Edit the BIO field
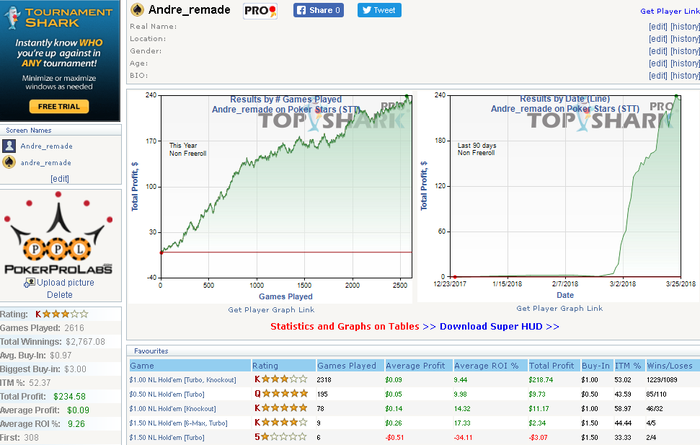This screenshot has height=445, width=700. point(658,76)
